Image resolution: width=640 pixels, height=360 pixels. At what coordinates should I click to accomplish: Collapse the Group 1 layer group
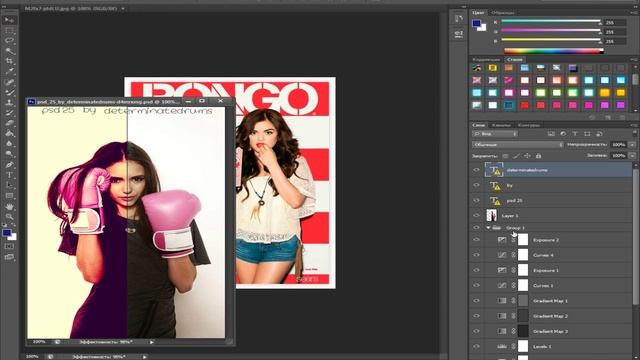(x=488, y=228)
